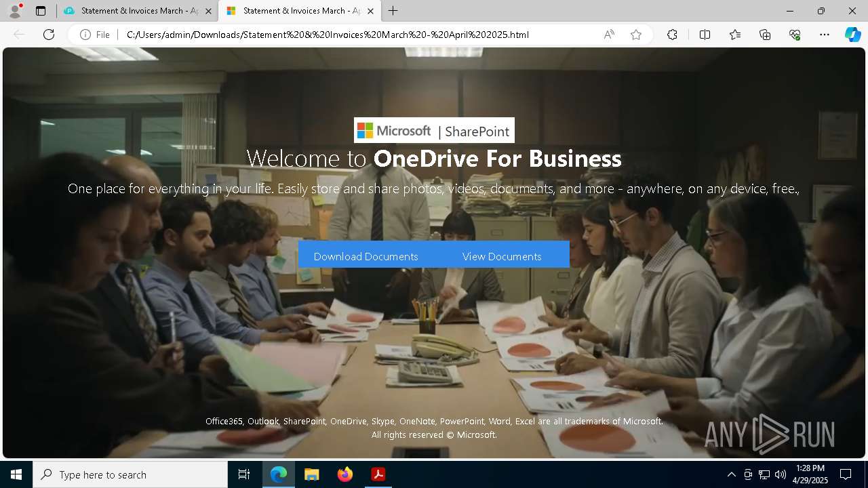Screen dimensions: 868x488
Task: Click the Microsoft SharePoint logo
Action: coord(434,130)
